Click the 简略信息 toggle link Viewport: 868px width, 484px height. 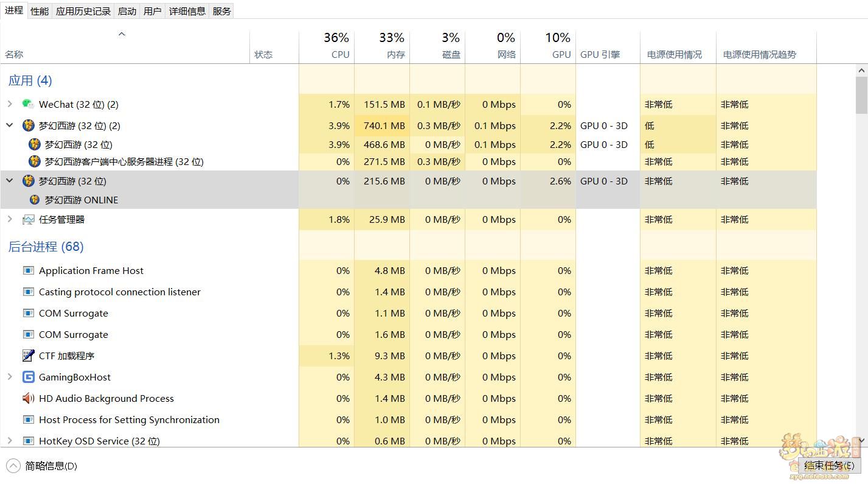coord(51,466)
